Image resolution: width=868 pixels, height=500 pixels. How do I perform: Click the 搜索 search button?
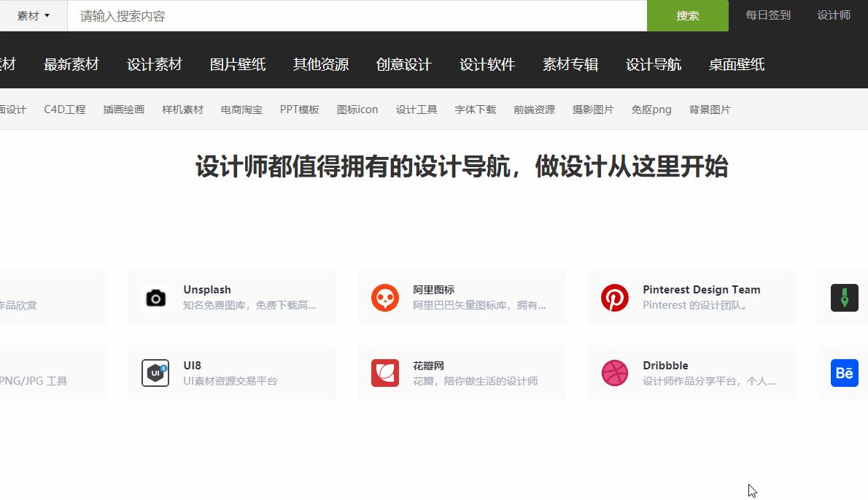click(x=686, y=15)
